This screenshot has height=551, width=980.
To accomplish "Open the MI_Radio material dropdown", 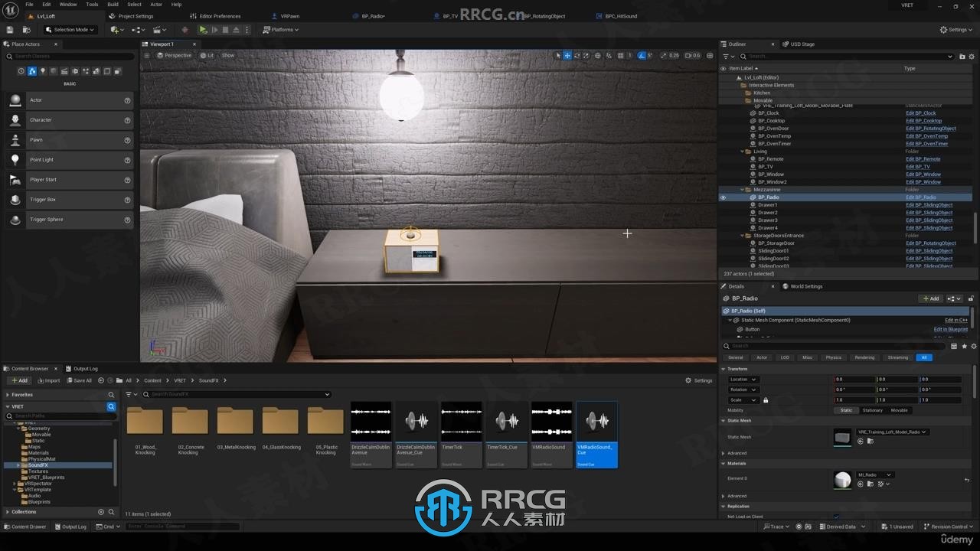I will (874, 474).
